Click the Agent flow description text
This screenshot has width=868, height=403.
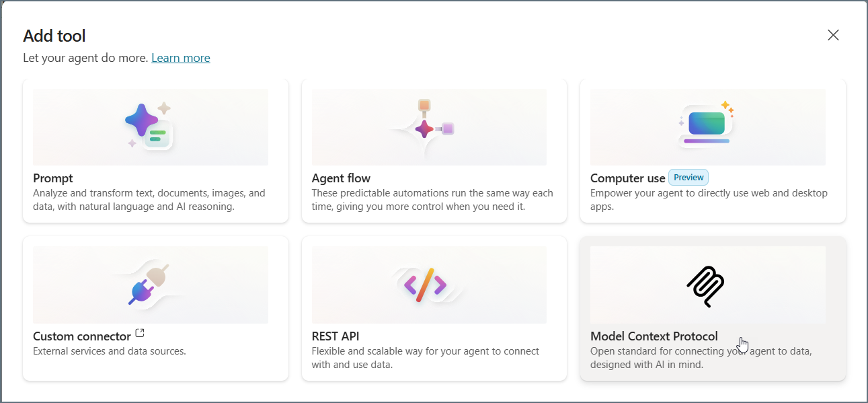(432, 200)
